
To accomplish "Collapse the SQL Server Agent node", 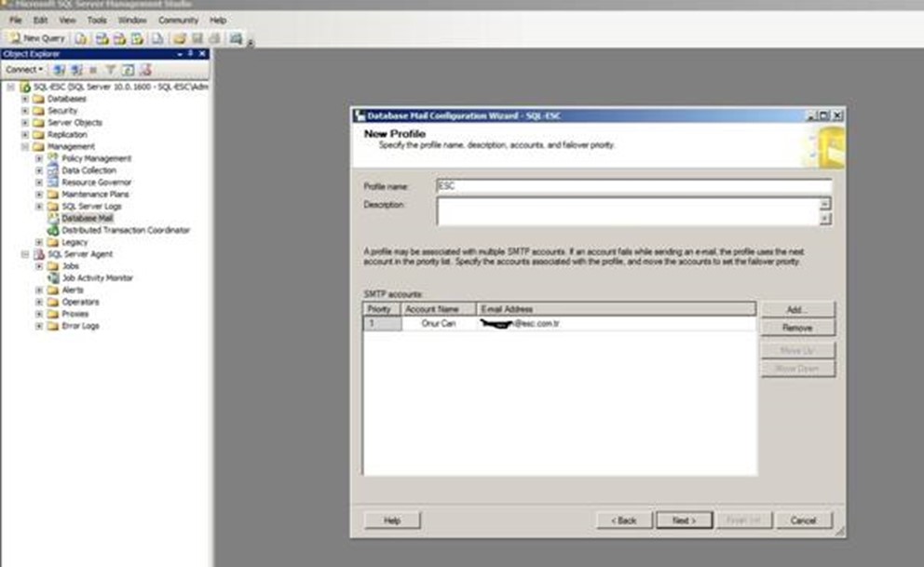I will (25, 254).
